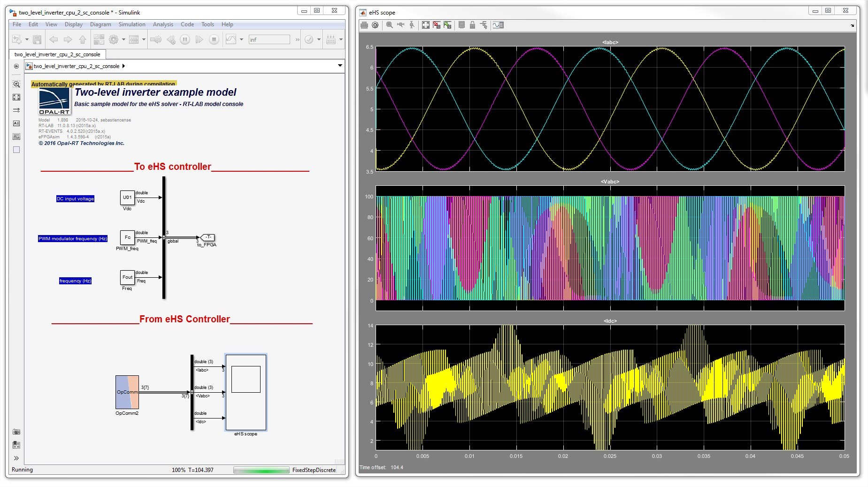Click the Fc PWM_freq block
This screenshot has width=868, height=487.
click(x=127, y=237)
